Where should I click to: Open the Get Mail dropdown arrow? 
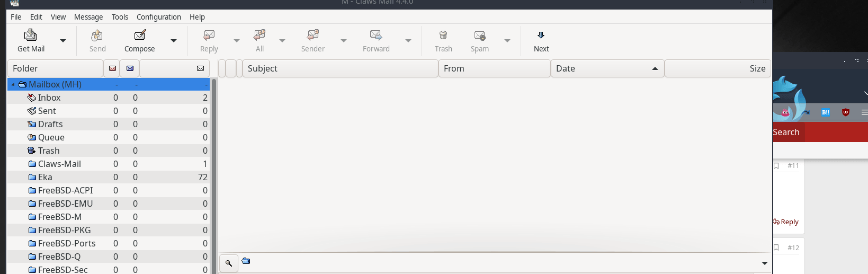click(63, 41)
